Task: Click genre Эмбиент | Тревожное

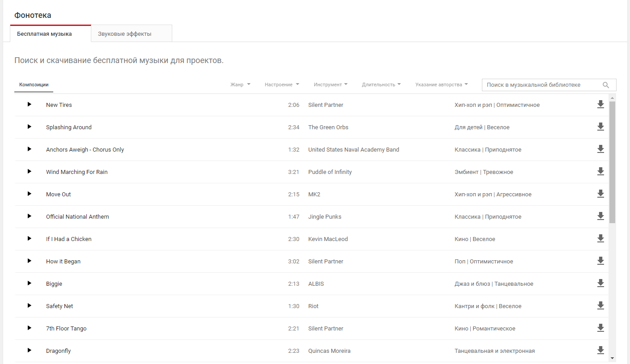Action: pos(484,172)
